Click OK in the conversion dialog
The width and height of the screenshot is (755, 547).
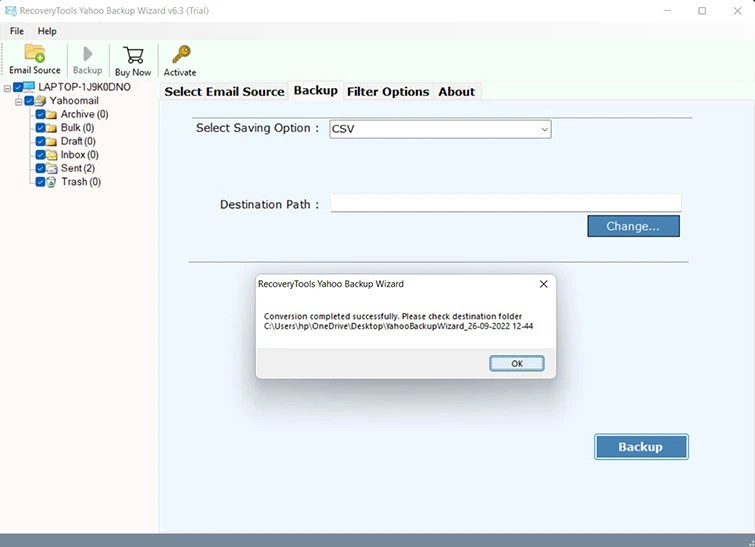pos(517,364)
